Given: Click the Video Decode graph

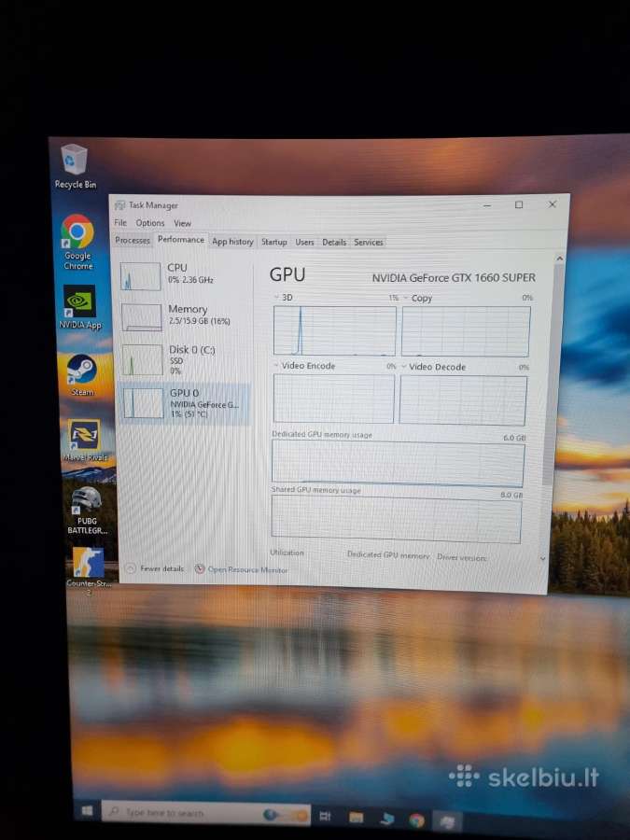Looking at the screenshot, I should coord(463,400).
